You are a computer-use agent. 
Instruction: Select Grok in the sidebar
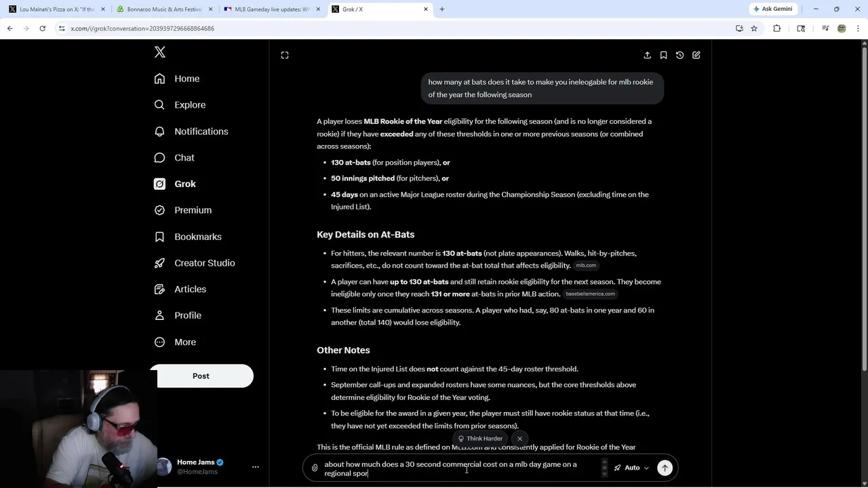[x=175, y=184]
